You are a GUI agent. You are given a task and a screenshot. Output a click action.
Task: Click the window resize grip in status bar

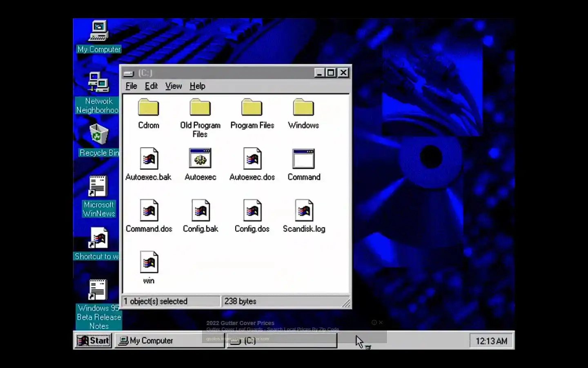coord(346,303)
